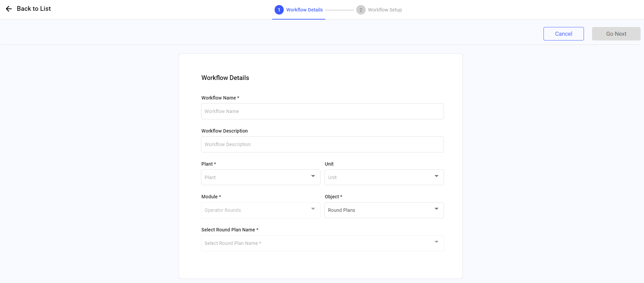
Task: Focus the Workflow Description input field
Action: [322, 144]
